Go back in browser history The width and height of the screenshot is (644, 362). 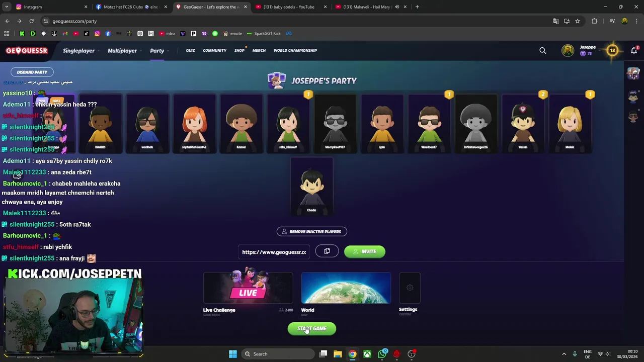7,21
